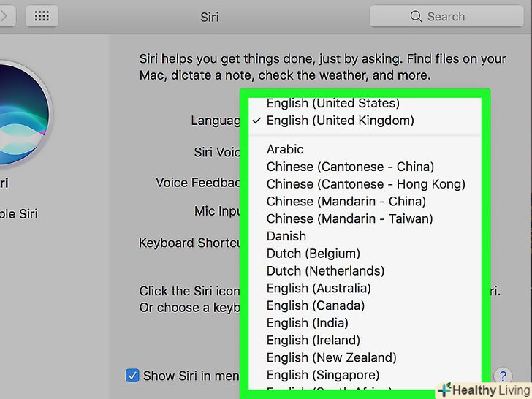The width and height of the screenshot is (532, 399).
Task: Click the Show All grid icon
Action: pyautogui.click(x=42, y=16)
